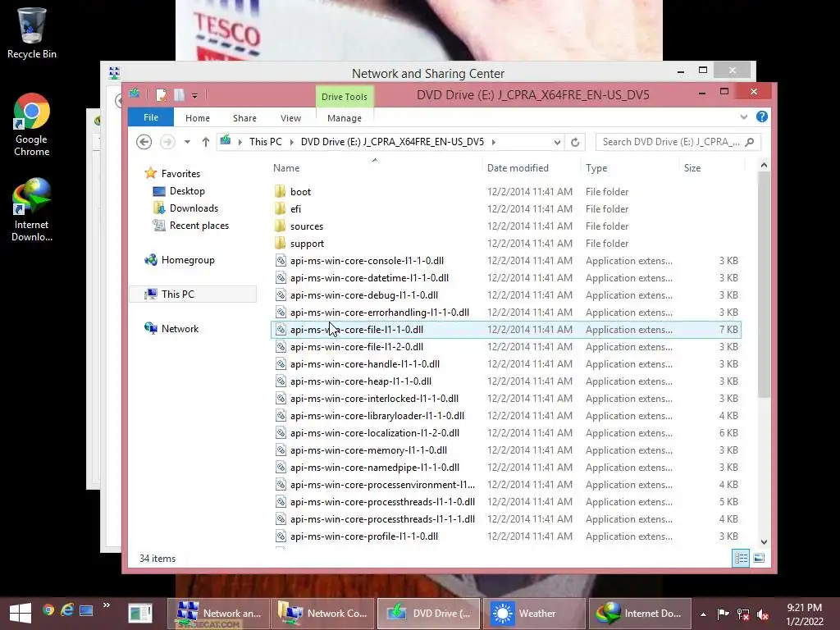The height and width of the screenshot is (630, 840).
Task: Switch to Details view in status bar
Action: tap(741, 558)
